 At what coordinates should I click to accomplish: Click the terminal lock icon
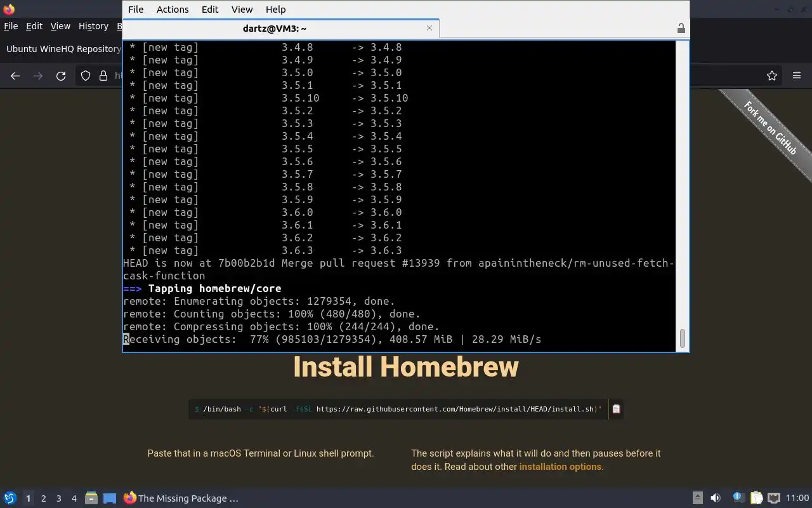pyautogui.click(x=681, y=28)
